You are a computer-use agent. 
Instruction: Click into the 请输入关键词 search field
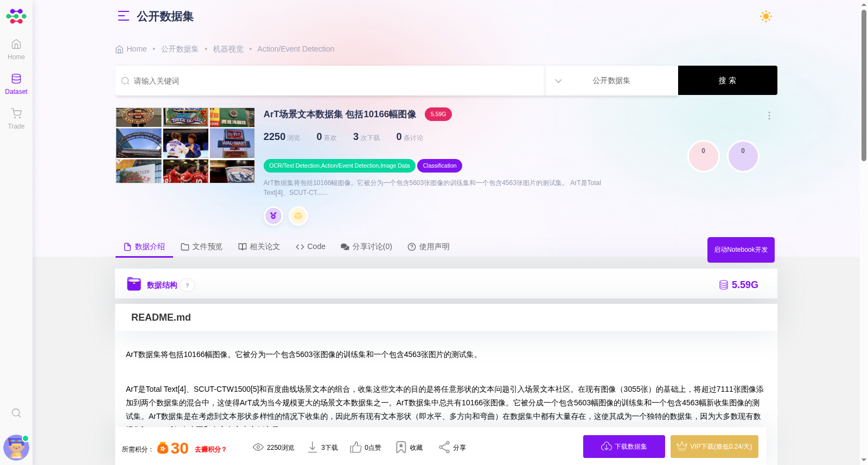pyautogui.click(x=330, y=81)
